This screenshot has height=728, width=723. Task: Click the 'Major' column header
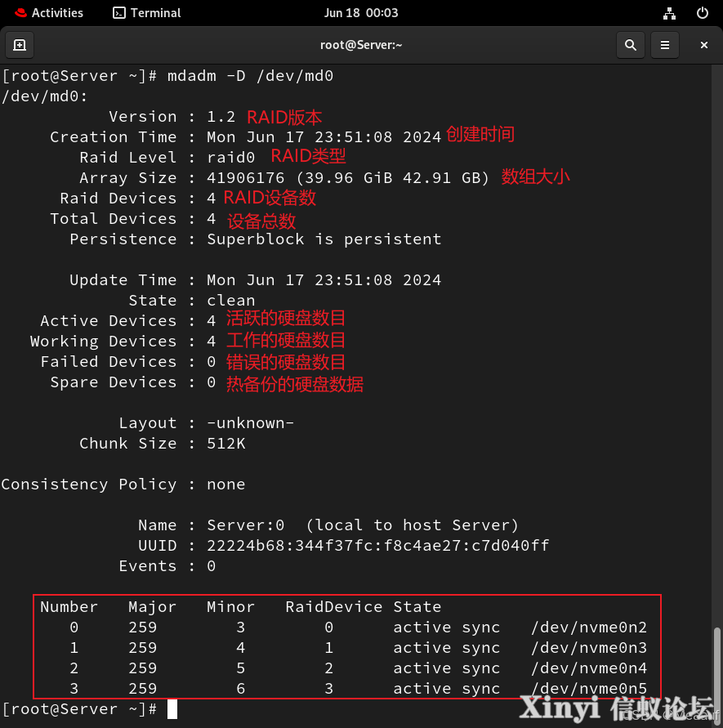(152, 607)
